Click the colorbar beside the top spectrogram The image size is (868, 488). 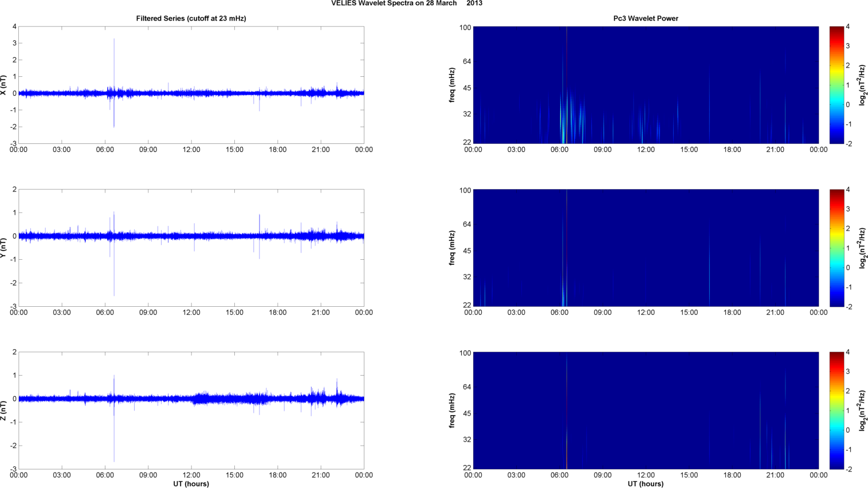(x=836, y=85)
